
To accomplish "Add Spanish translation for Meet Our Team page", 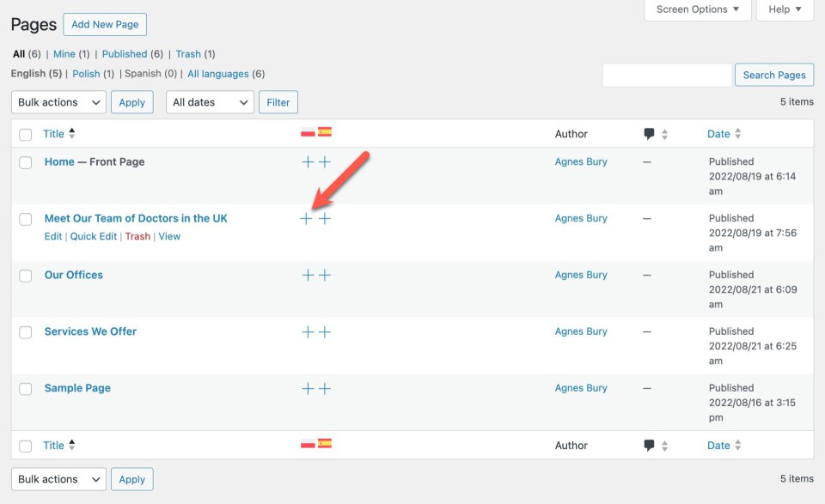I will pyautogui.click(x=325, y=219).
